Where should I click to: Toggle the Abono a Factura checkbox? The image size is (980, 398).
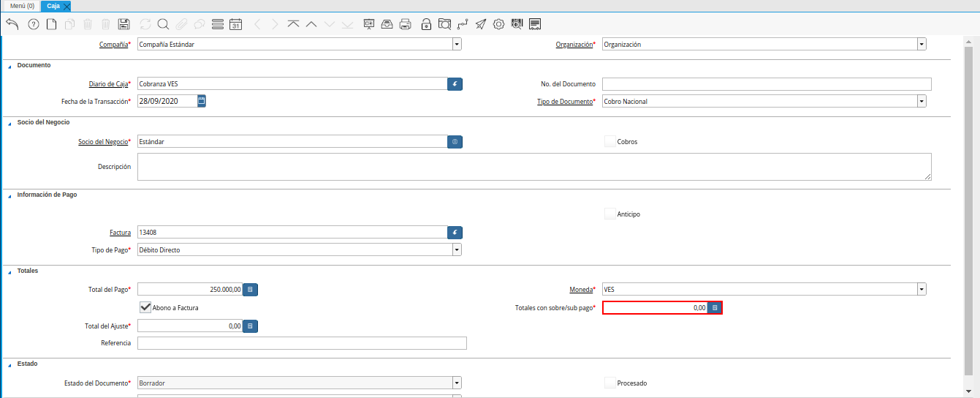[x=145, y=308]
